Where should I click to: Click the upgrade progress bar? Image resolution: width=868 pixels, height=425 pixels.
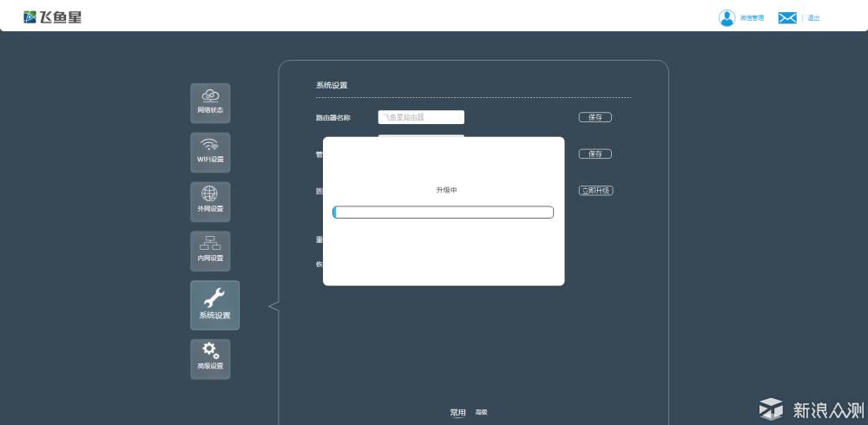coord(443,212)
